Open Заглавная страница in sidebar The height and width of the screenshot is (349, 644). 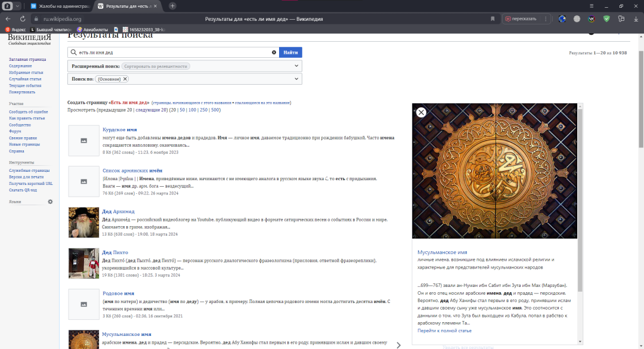27,59
